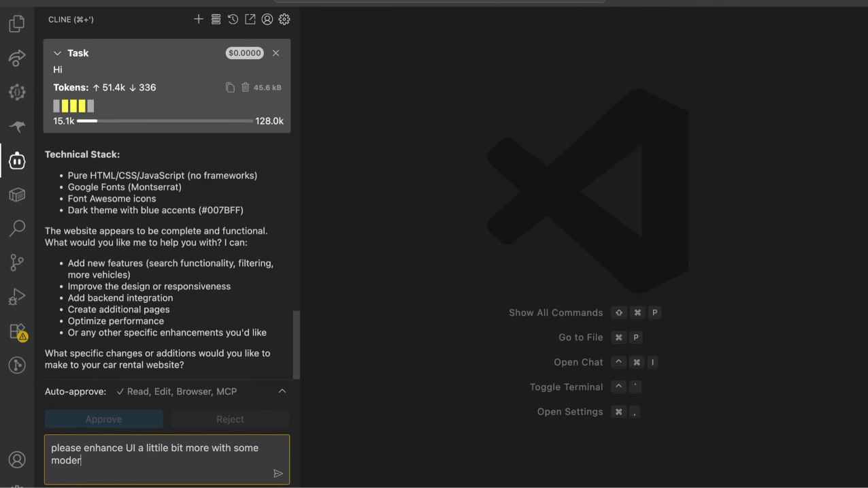Open Cline task history icon
The image size is (868, 488).
click(233, 19)
